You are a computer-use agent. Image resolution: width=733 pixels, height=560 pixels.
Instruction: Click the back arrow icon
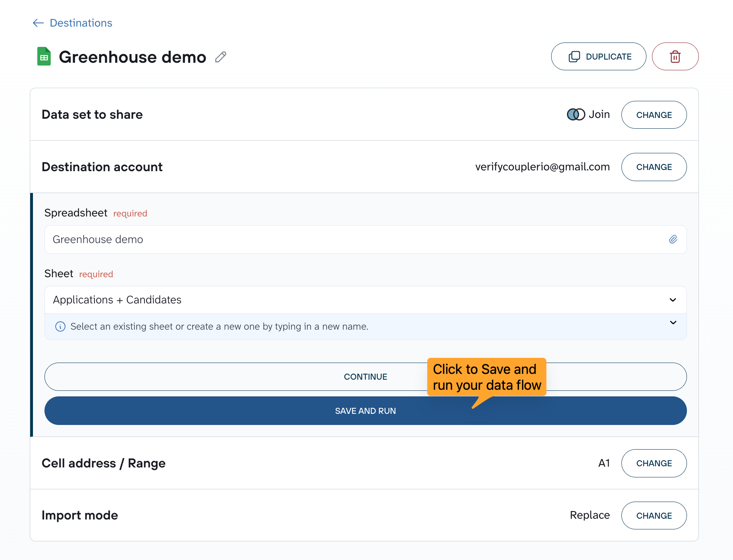tap(38, 23)
